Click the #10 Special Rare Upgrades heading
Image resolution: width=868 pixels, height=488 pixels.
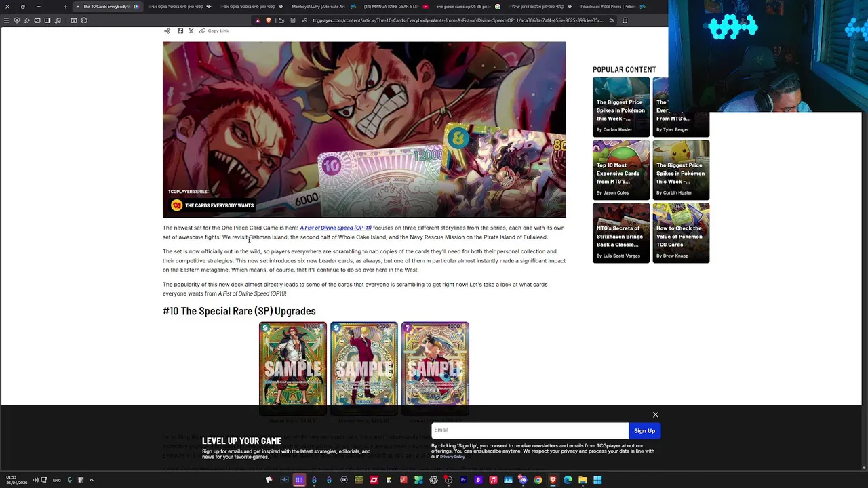click(x=239, y=311)
